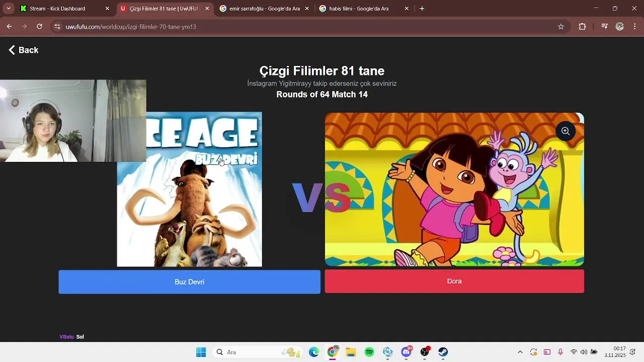Click the battery icon in system tray
Image resolution: width=644 pixels, height=362 pixels.
tap(594, 352)
